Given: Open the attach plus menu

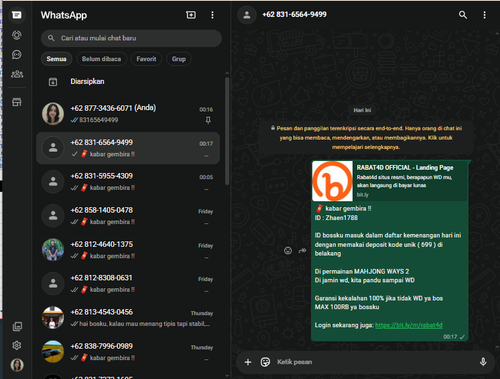Looking at the screenshot, I should coord(248,362).
